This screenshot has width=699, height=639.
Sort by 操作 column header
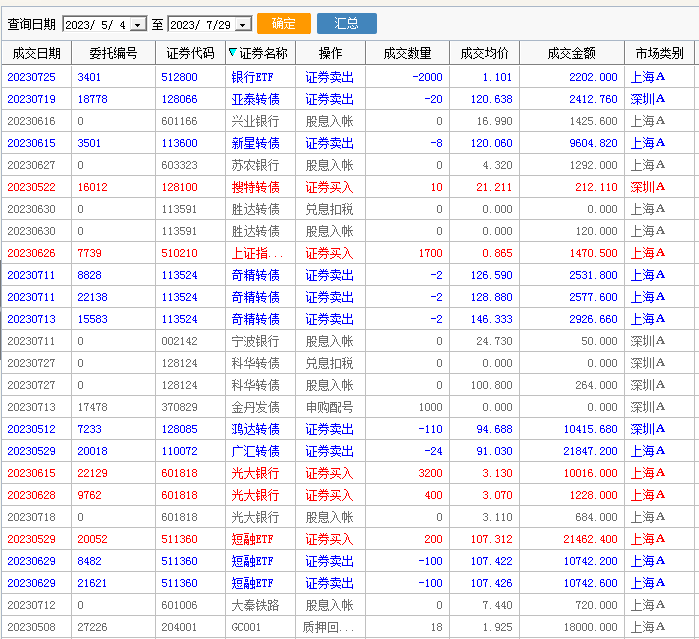(x=330, y=53)
